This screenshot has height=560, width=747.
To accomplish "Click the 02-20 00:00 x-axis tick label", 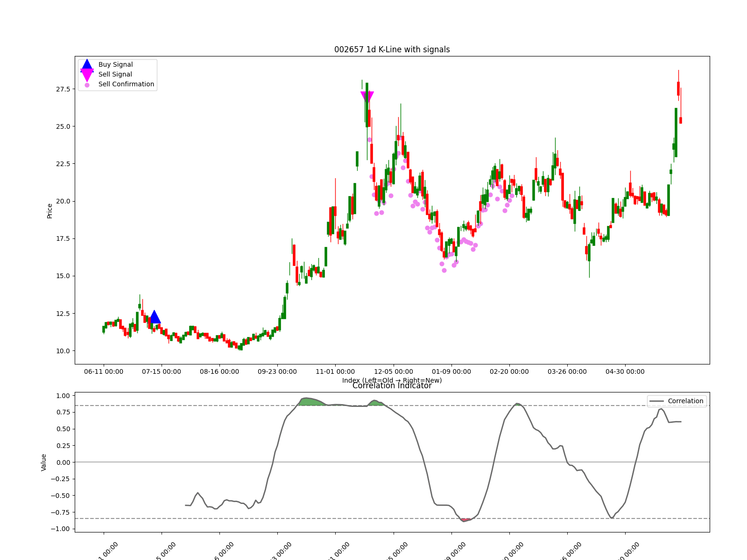I will point(509,372).
